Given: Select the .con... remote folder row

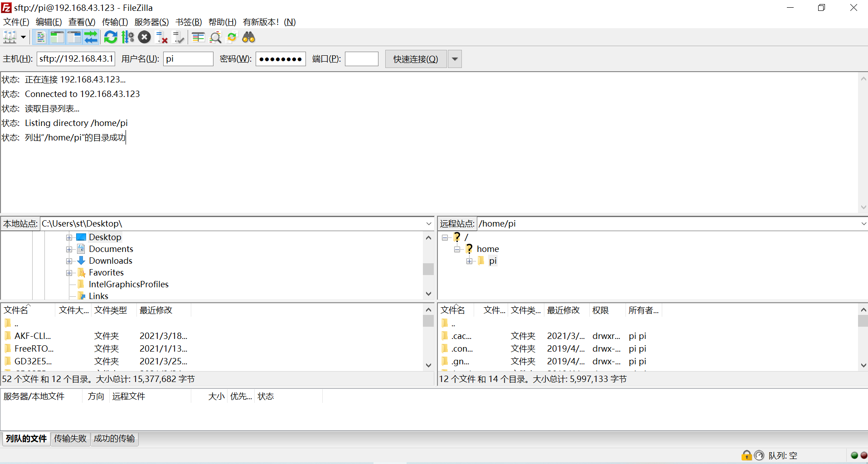Looking at the screenshot, I should pyautogui.click(x=648, y=348).
